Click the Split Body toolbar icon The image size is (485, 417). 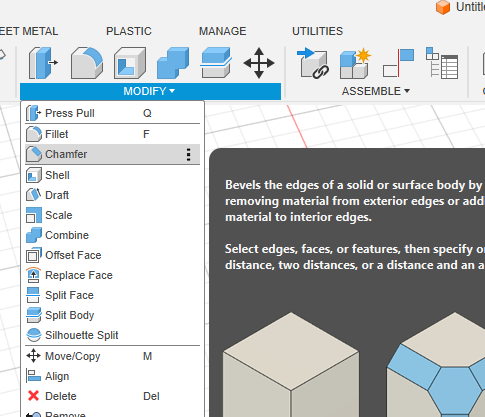tap(216, 63)
